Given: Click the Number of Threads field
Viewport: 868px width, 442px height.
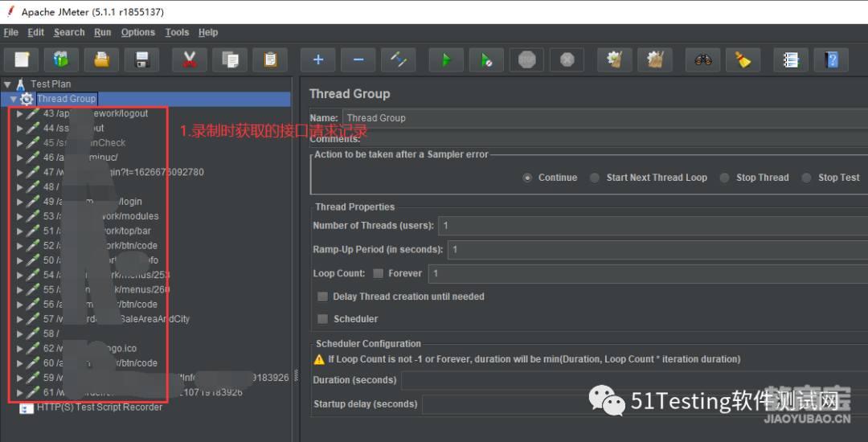Looking at the screenshot, I should click(x=653, y=226).
